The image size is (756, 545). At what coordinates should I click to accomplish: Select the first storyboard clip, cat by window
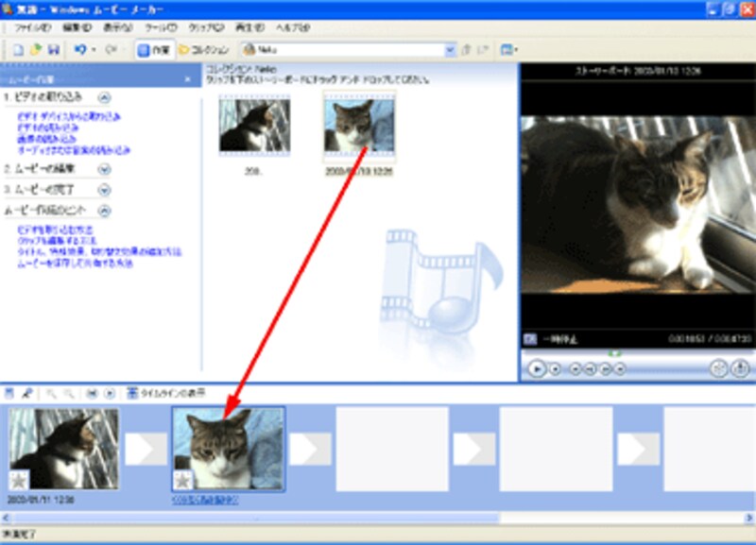[x=63, y=449]
